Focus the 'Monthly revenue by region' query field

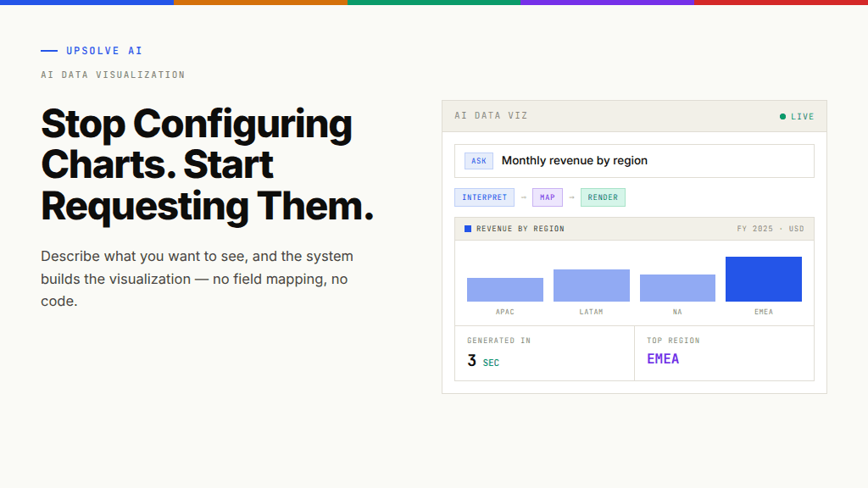pos(634,161)
